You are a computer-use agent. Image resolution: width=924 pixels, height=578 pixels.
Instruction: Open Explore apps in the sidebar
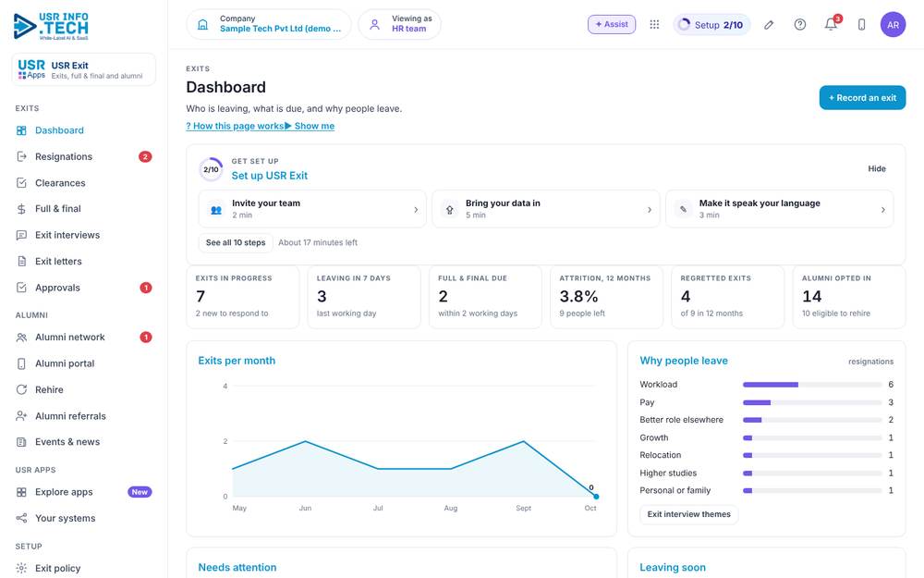84,492
